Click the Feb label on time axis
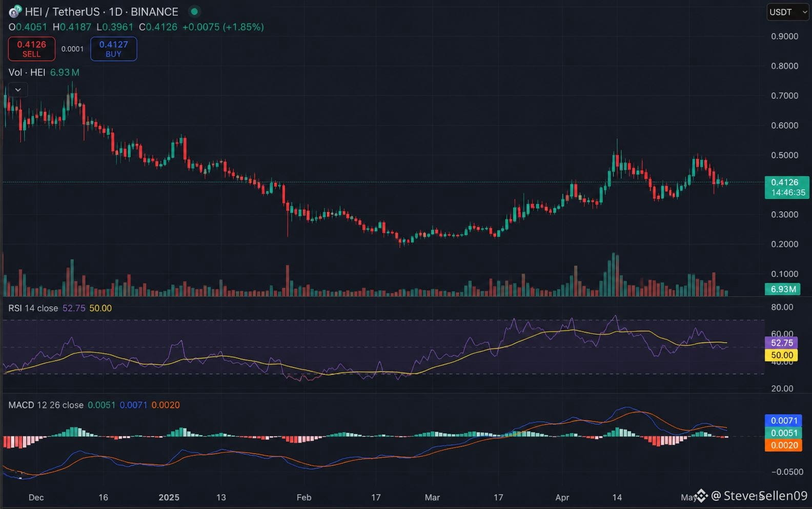 click(304, 497)
